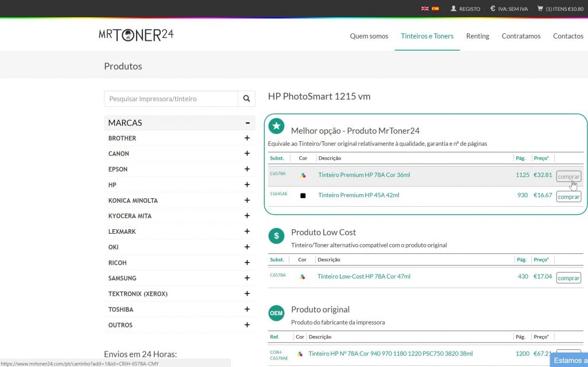
Task: Expand the HP brand category
Action: [x=247, y=185]
